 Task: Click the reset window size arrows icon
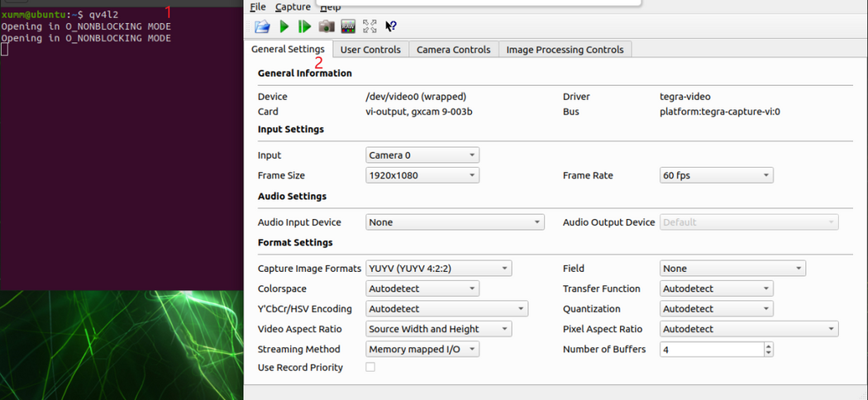pyautogui.click(x=370, y=27)
